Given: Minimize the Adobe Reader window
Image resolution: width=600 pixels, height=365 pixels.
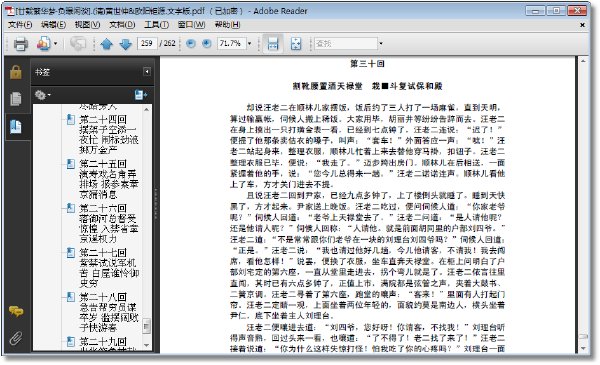Looking at the screenshot, I should (x=535, y=11).
